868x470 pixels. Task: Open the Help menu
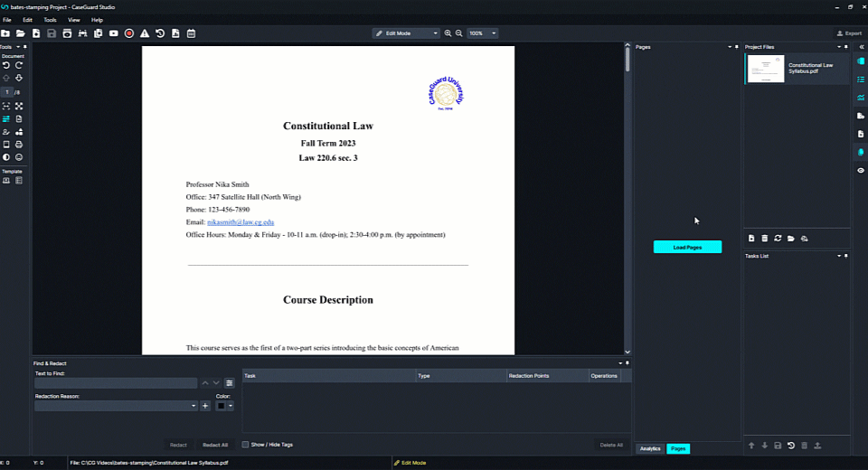pos(97,20)
